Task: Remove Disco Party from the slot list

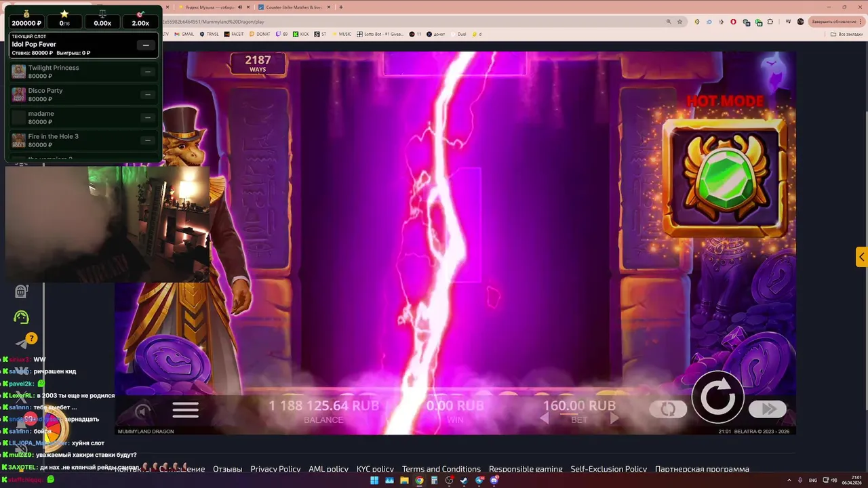Action: click(147, 94)
